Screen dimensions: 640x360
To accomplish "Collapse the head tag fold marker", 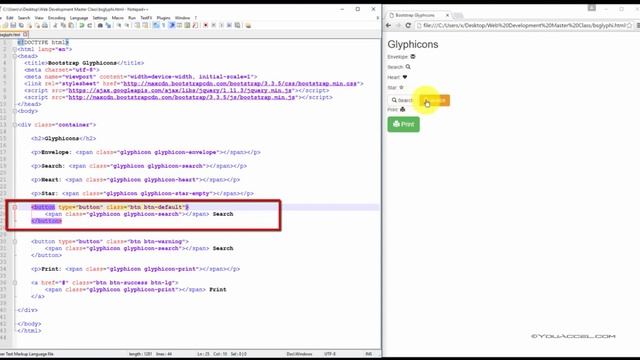I will pos(15,56).
